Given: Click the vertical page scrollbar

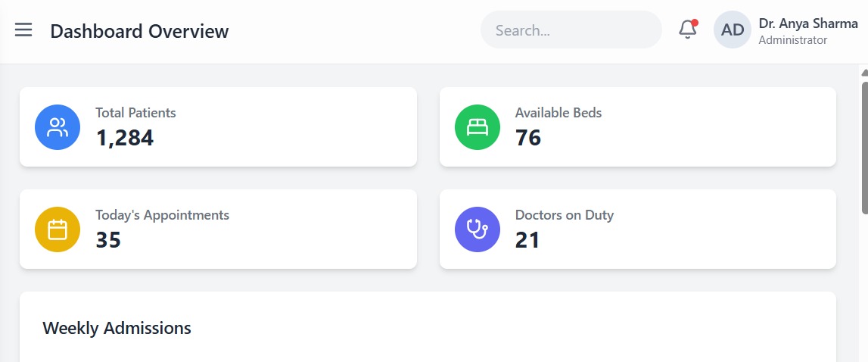Looking at the screenshot, I should [x=864, y=144].
